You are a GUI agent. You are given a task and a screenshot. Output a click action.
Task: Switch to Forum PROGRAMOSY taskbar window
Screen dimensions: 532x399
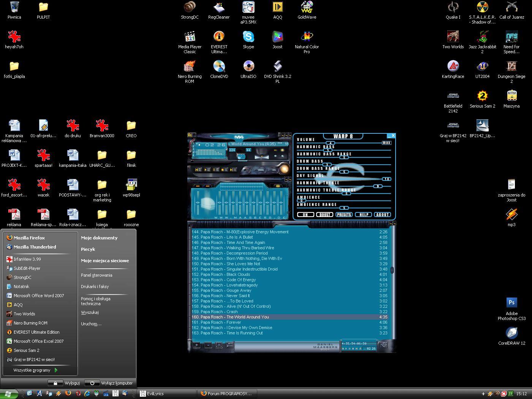tap(227, 394)
